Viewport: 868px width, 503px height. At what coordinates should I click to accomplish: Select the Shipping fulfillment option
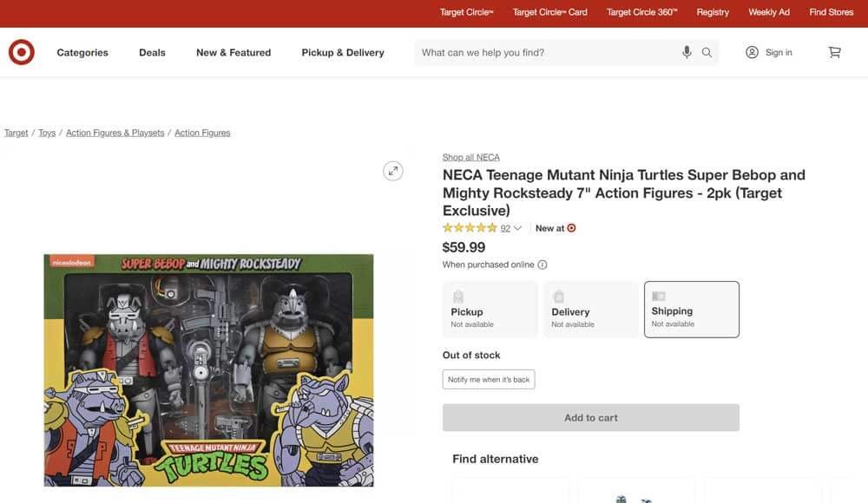(x=691, y=309)
